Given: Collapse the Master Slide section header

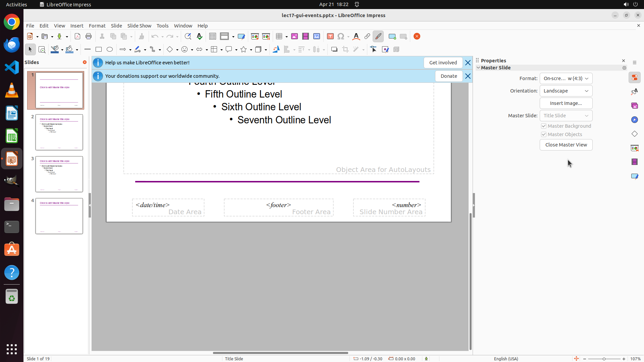Looking at the screenshot, I should click(x=495, y=68).
